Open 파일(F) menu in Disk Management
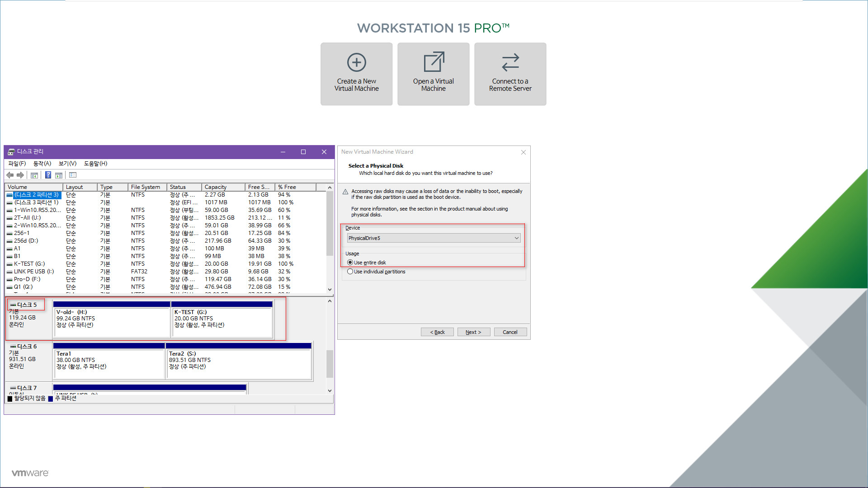Image resolution: width=868 pixels, height=488 pixels. 17,164
